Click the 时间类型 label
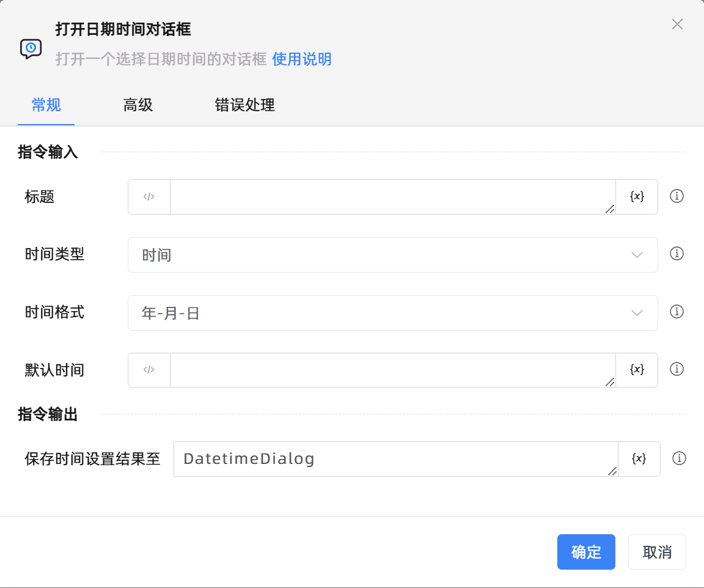 click(54, 254)
